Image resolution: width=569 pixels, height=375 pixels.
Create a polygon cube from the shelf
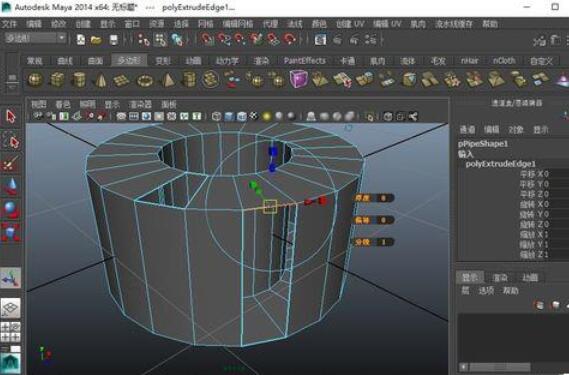(x=57, y=79)
